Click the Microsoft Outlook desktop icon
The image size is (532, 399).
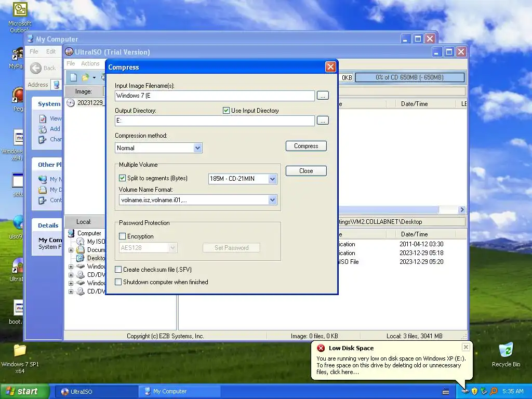pyautogui.click(x=20, y=9)
